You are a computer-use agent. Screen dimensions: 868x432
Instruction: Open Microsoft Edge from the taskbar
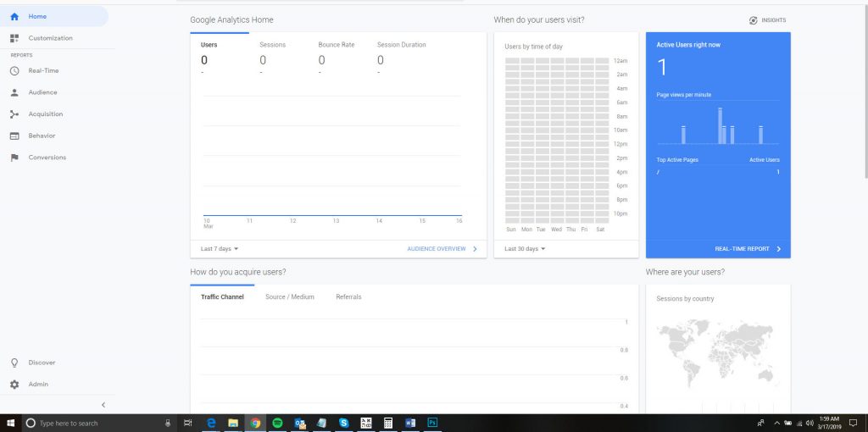point(211,424)
